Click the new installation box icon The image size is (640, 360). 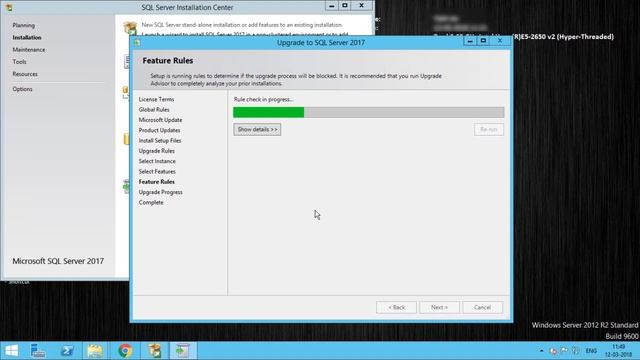[x=130, y=27]
